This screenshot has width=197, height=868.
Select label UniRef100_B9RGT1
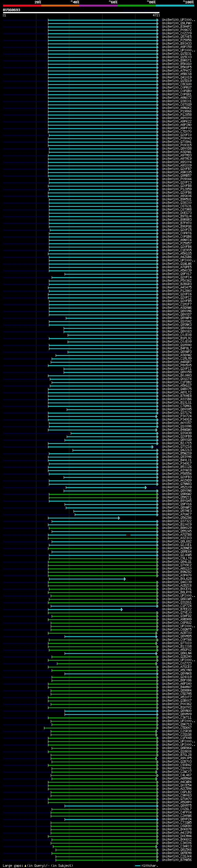click(x=177, y=60)
